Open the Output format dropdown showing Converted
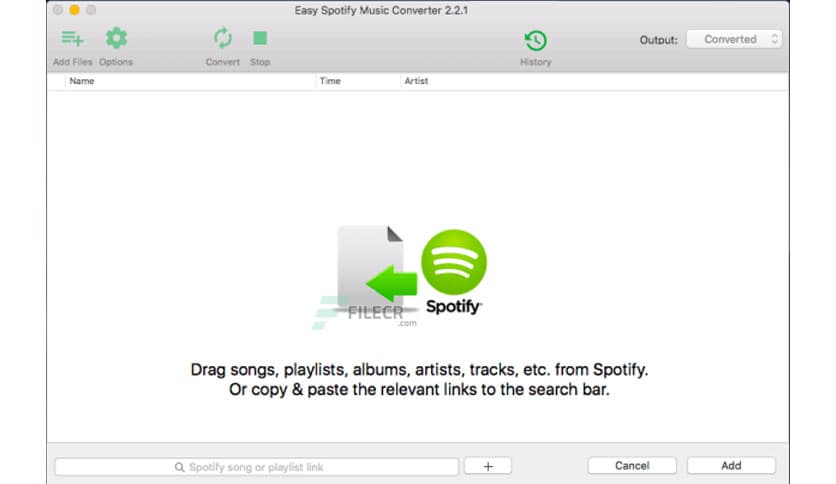Image resolution: width=836 pixels, height=484 pixels. (x=734, y=39)
